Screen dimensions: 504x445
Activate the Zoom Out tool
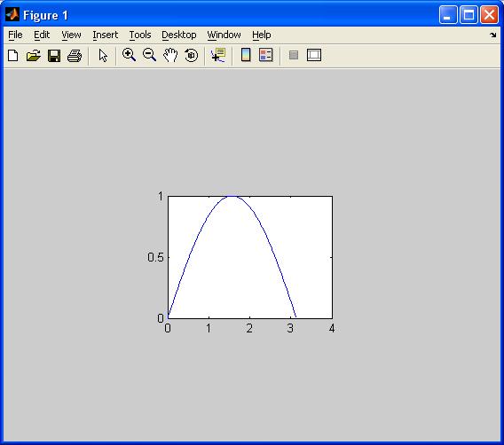click(149, 55)
